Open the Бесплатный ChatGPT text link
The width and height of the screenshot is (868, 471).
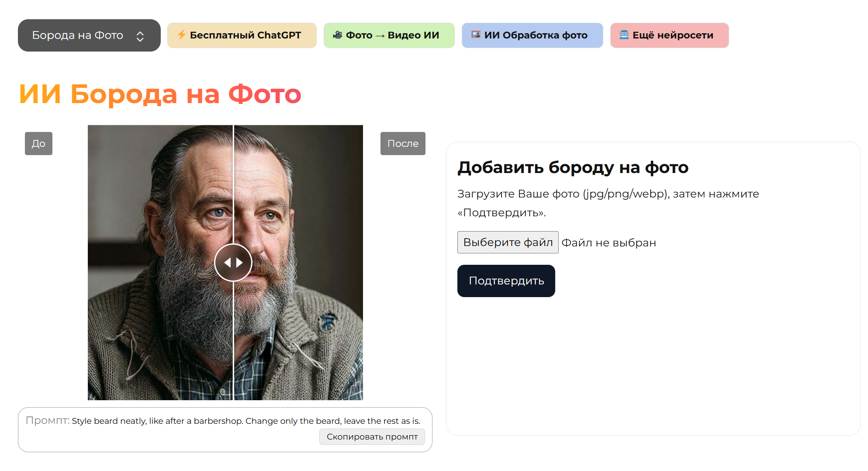(x=245, y=35)
